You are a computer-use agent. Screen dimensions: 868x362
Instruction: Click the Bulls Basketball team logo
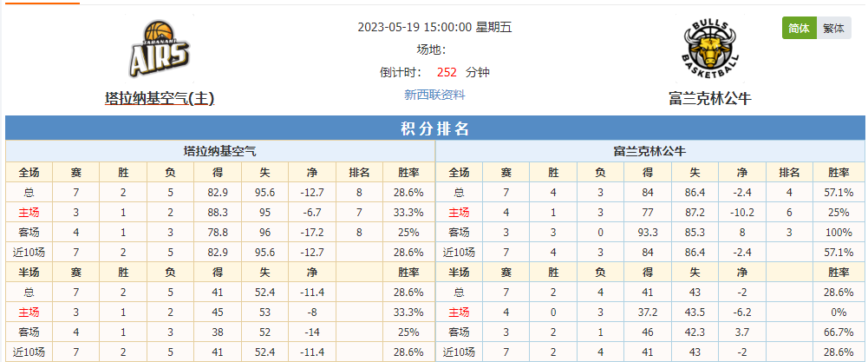[x=710, y=49]
